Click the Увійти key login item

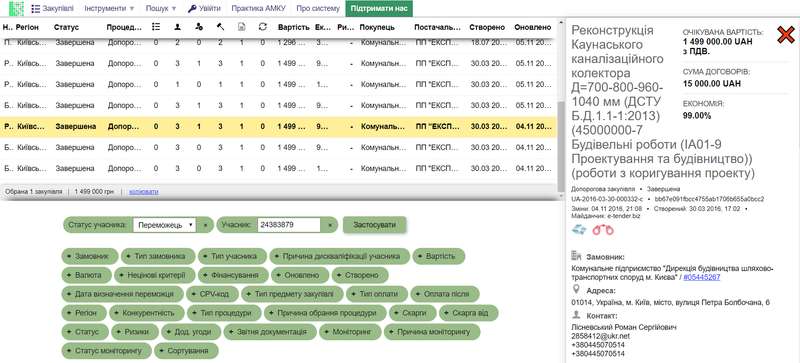click(x=204, y=9)
